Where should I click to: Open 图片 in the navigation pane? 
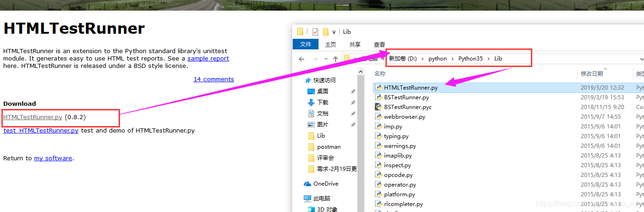(323, 125)
